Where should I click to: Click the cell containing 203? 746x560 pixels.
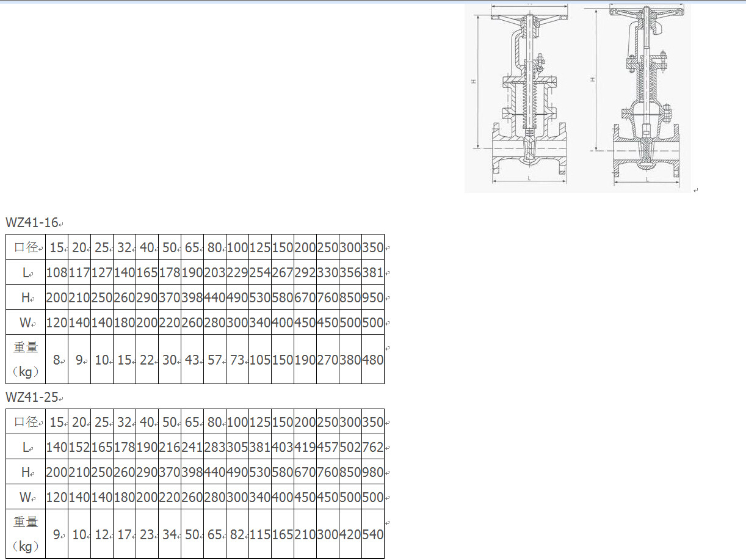[215, 272]
